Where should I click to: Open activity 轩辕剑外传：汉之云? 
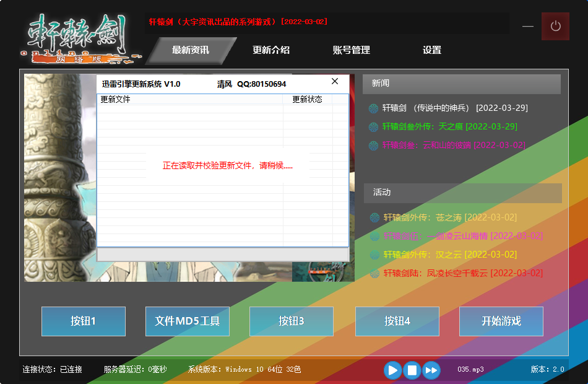click(x=450, y=255)
